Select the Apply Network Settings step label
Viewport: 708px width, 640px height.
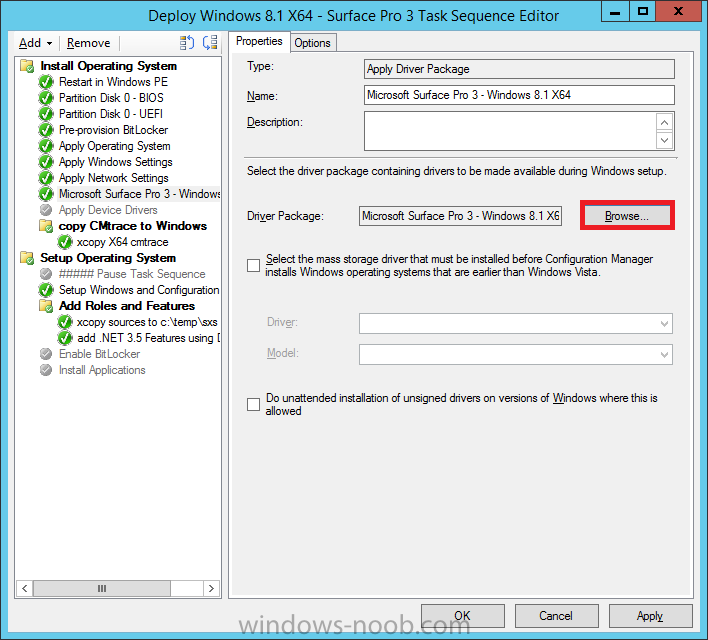[114, 178]
